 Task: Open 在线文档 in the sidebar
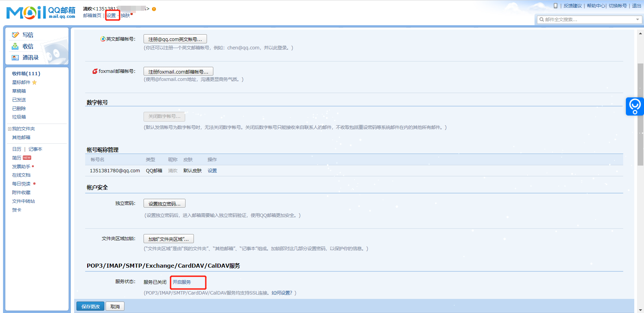click(x=21, y=175)
